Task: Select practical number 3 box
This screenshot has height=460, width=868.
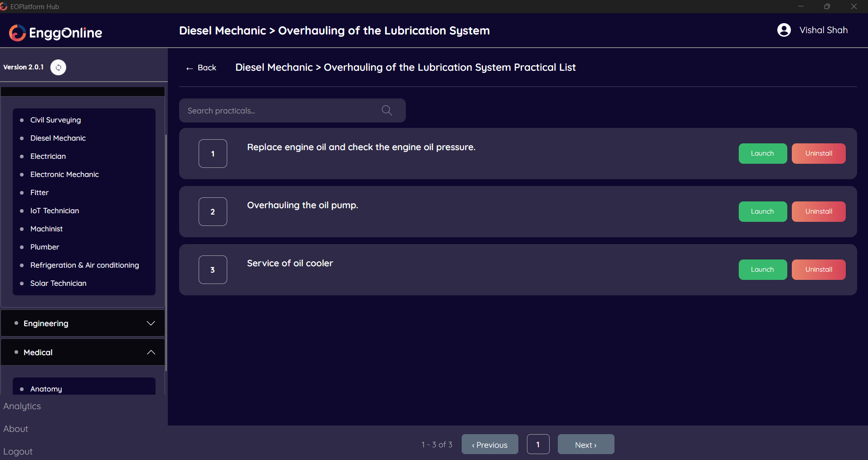Action: point(213,269)
